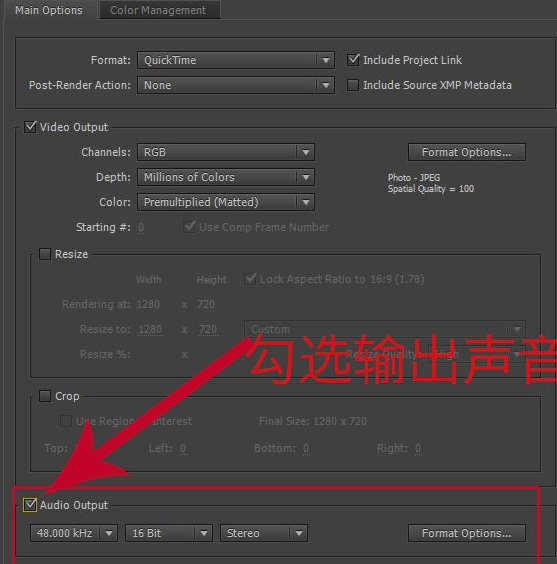Click the Photo - JPEG codec text
The height and width of the screenshot is (564, 557).
click(414, 178)
